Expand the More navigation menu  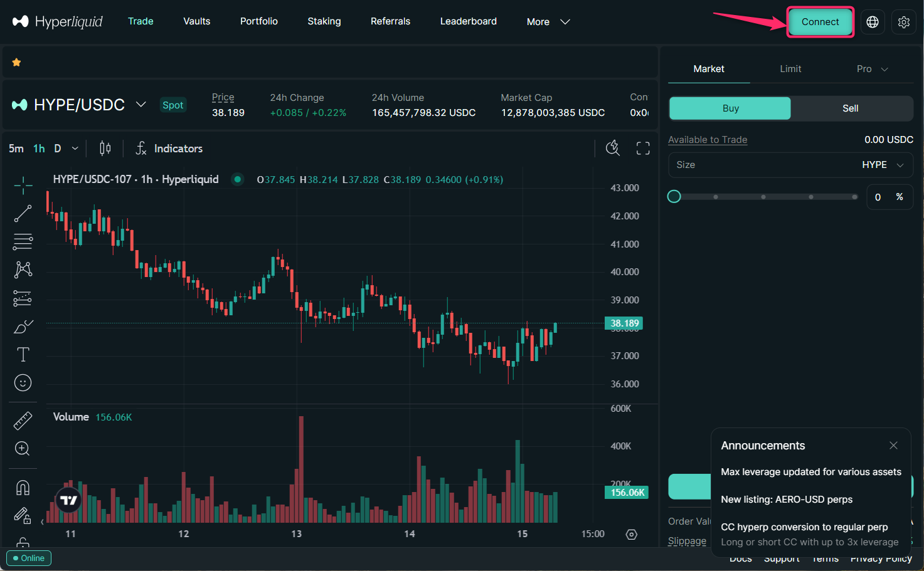[548, 22]
